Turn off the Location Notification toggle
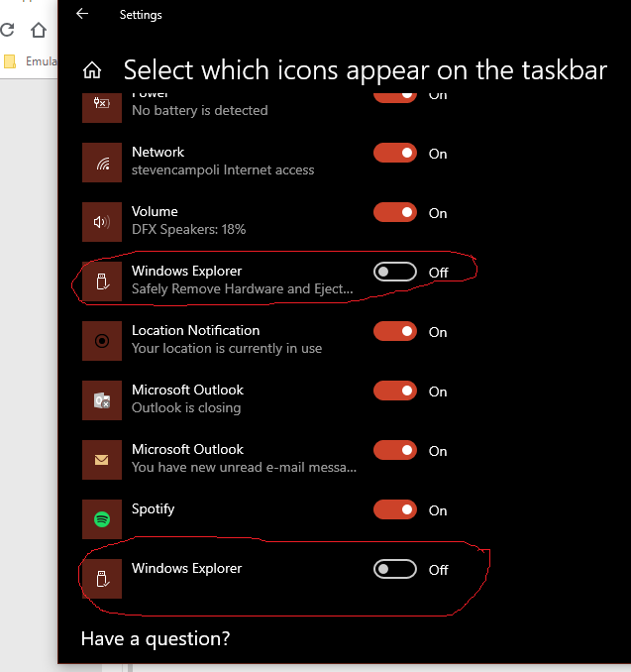 point(395,331)
